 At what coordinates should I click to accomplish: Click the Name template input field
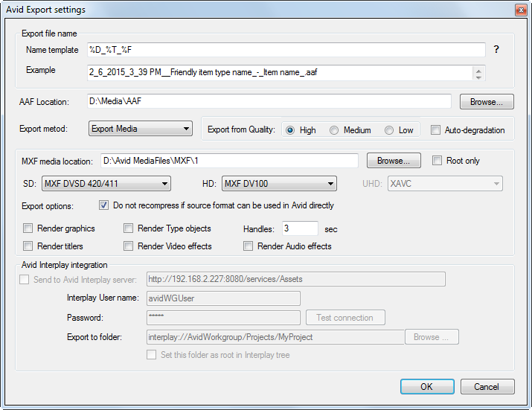286,50
